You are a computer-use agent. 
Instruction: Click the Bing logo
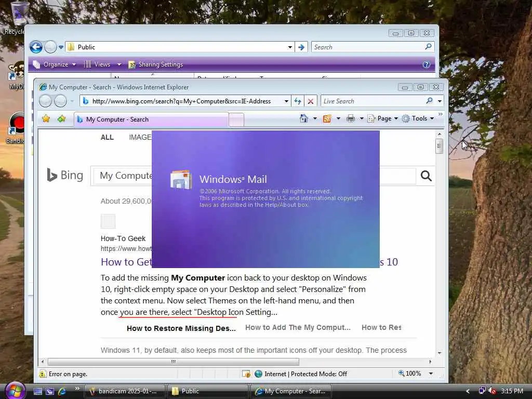[x=65, y=175]
